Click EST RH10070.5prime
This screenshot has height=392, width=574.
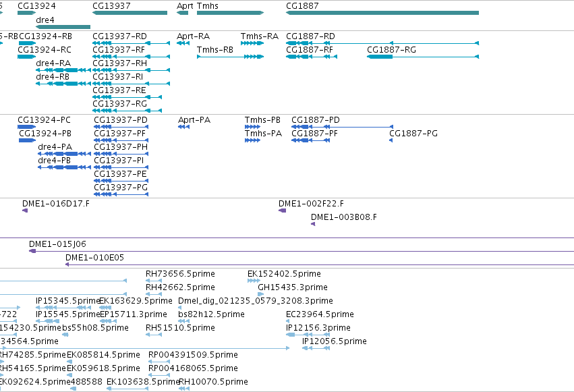[x=184, y=389]
